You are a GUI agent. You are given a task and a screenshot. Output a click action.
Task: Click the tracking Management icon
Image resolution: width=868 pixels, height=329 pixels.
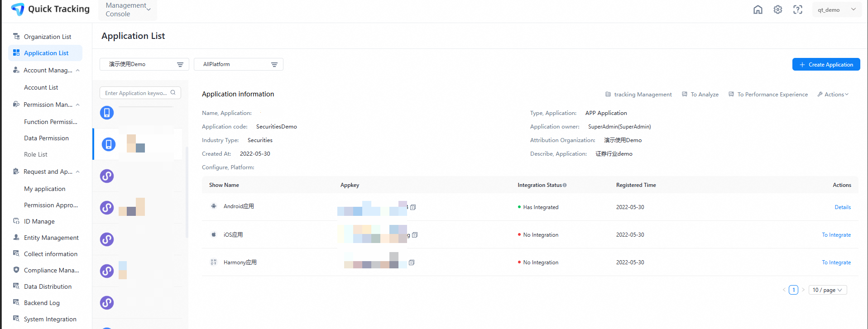click(x=608, y=94)
